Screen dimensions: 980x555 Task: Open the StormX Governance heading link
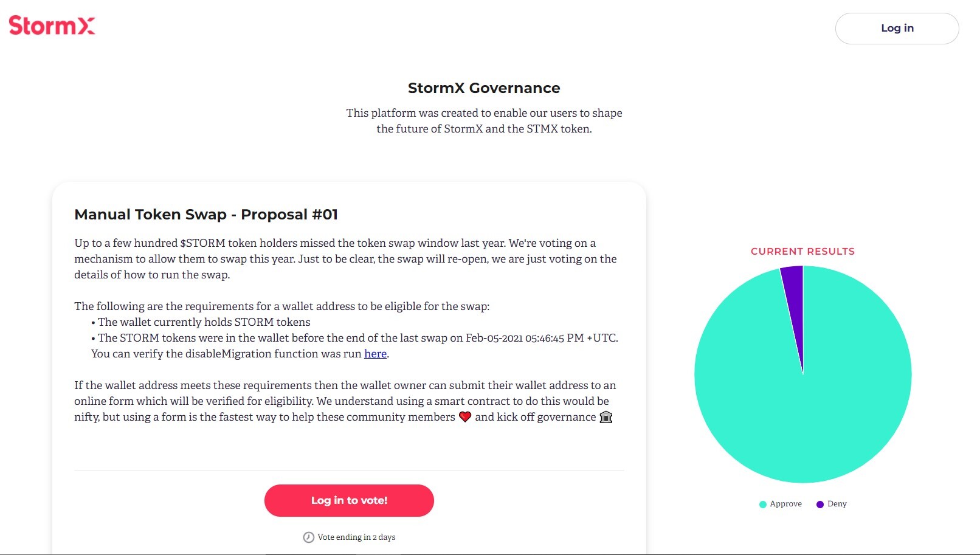484,88
